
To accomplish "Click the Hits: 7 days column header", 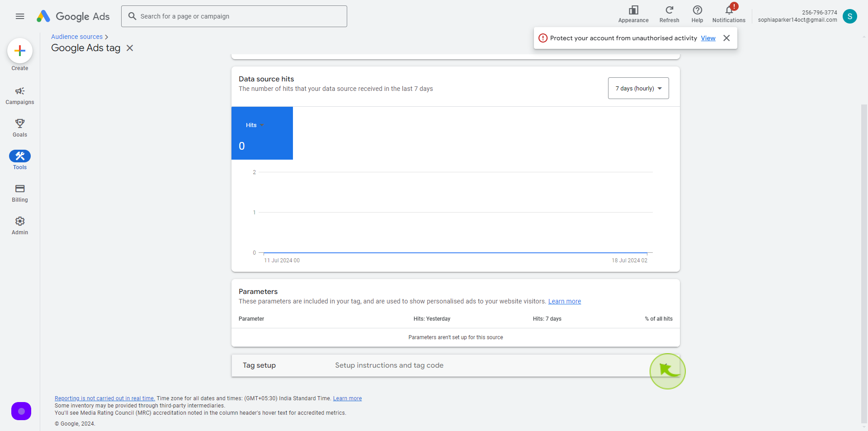I will (547, 319).
